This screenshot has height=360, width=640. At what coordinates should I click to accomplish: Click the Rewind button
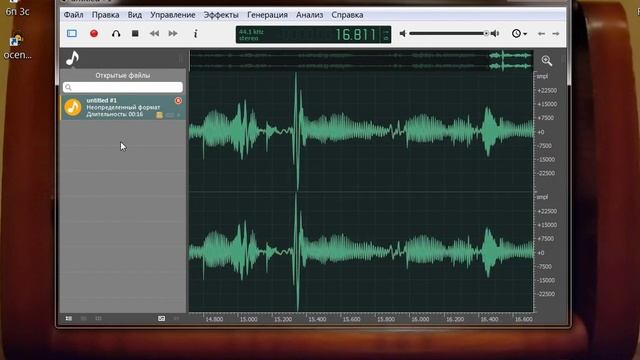point(154,33)
